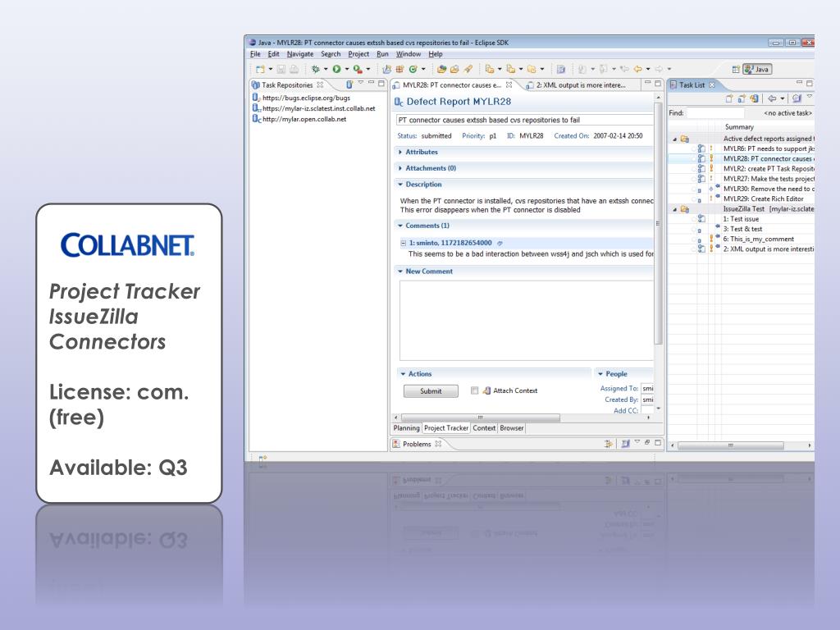The width and height of the screenshot is (840, 630).
Task: Click the green Run button icon
Action: [336, 69]
